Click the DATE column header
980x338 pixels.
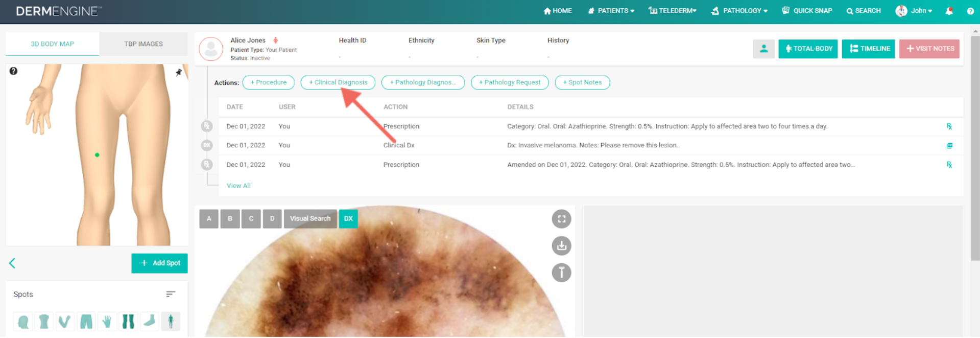[234, 107]
